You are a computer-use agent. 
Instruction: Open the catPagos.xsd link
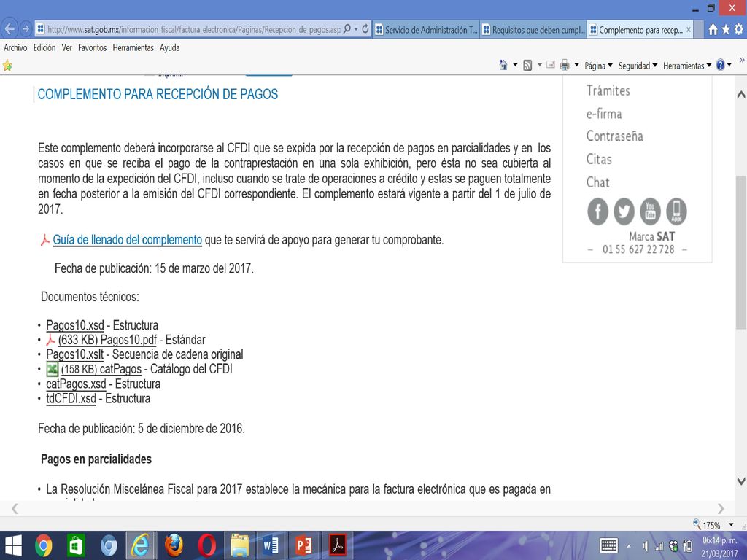(x=76, y=384)
